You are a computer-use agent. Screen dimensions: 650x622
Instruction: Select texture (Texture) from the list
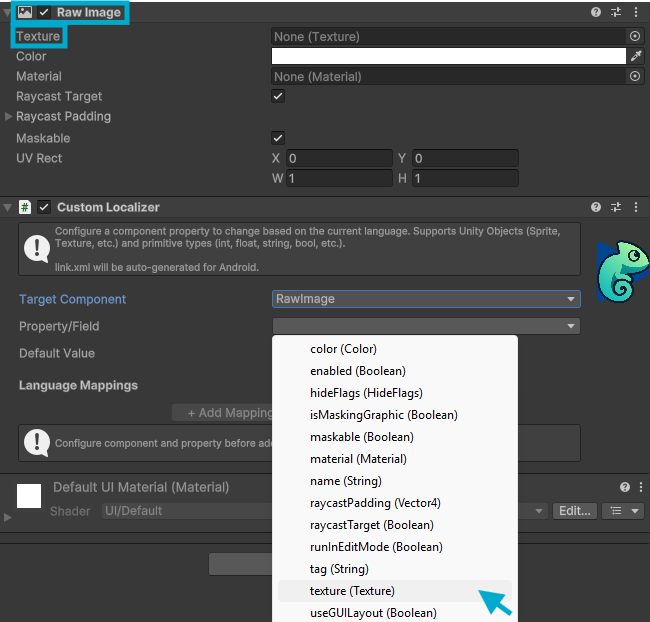pyautogui.click(x=352, y=591)
